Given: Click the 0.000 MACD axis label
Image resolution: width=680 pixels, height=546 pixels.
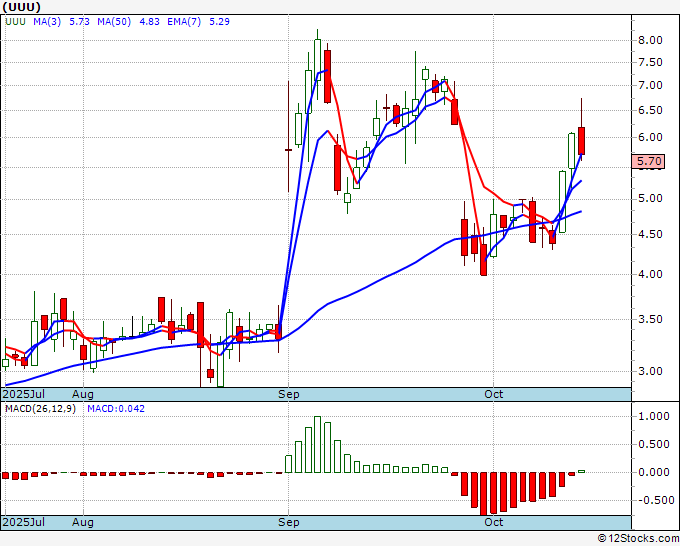Looking at the screenshot, I should click(x=654, y=472).
